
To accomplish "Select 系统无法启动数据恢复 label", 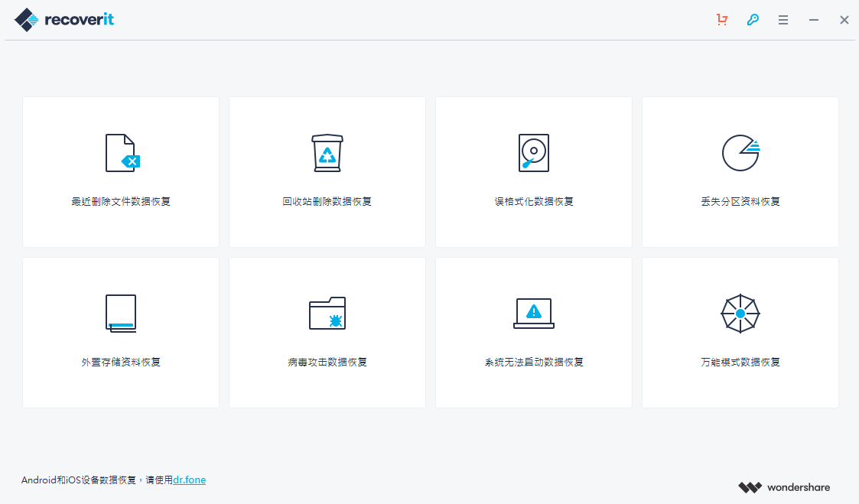I will [534, 362].
